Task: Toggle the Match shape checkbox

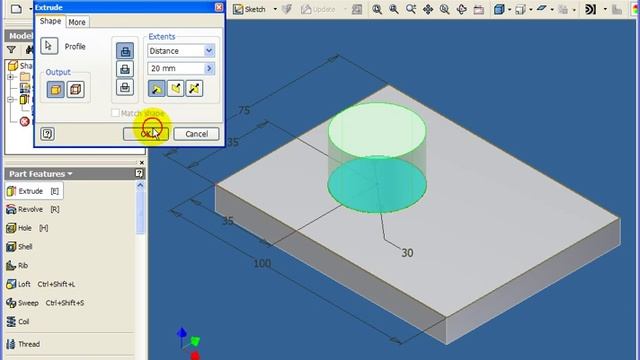Action: click(116, 113)
